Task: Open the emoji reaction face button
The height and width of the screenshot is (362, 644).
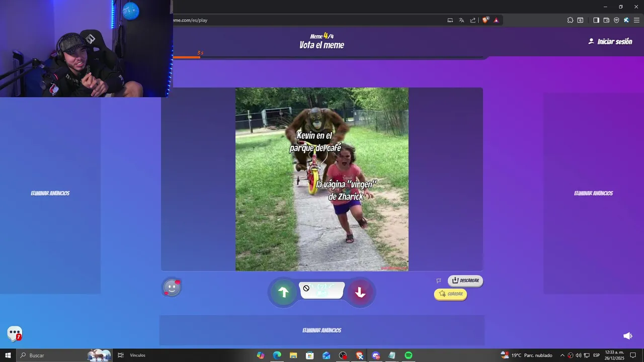Action: coord(172,288)
